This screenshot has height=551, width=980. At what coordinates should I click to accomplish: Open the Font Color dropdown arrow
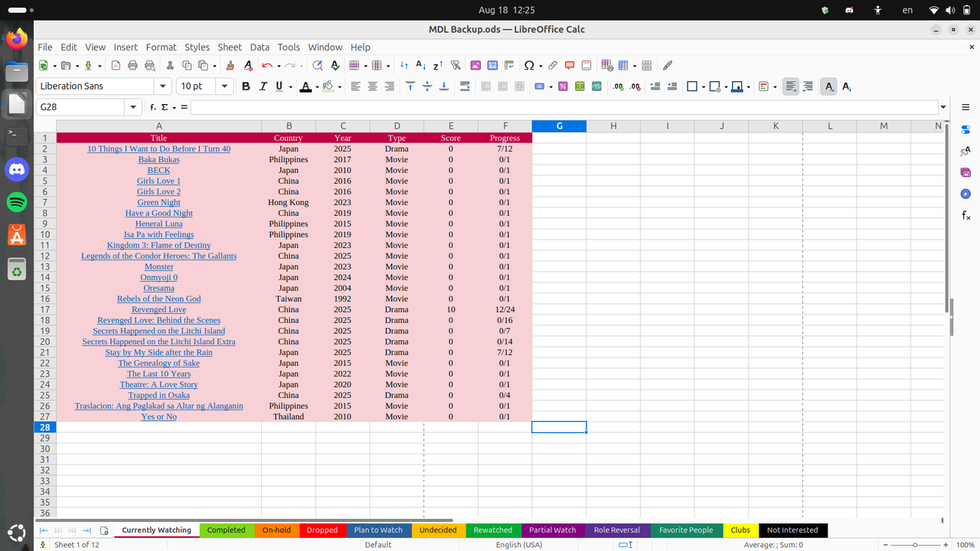(x=316, y=87)
